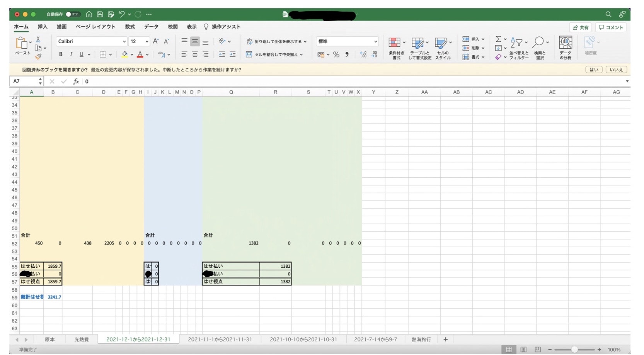Open the データ ribbon tab
The height and width of the screenshot is (355, 644).
(151, 27)
